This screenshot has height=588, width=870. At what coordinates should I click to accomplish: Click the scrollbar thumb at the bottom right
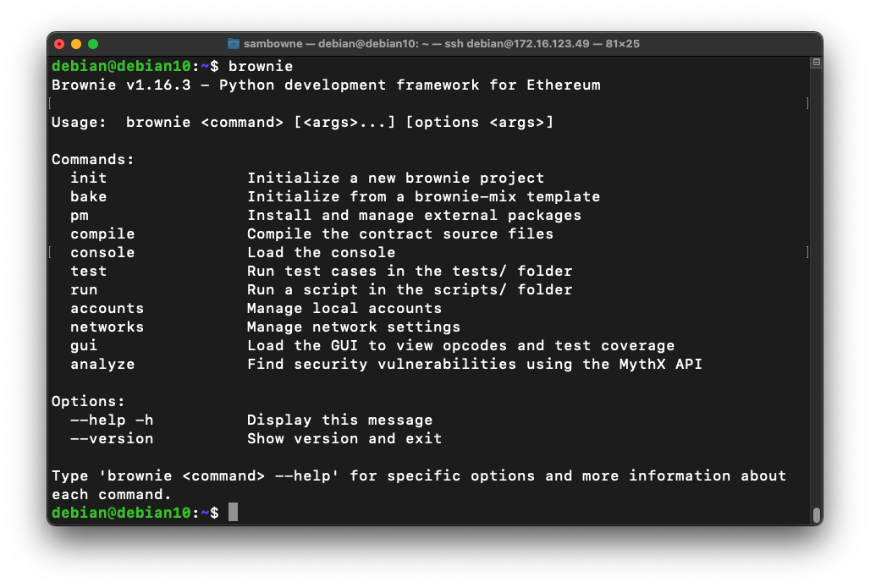click(816, 514)
